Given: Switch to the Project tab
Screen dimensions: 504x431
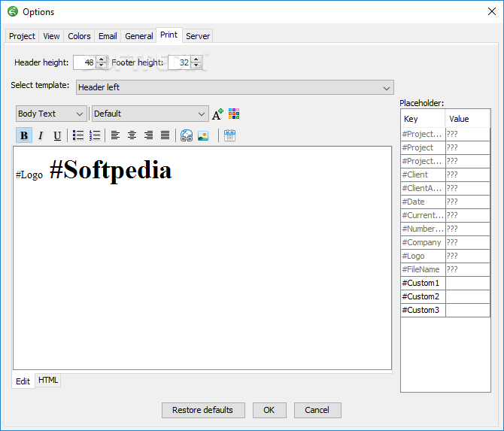Looking at the screenshot, I should pyautogui.click(x=22, y=36).
